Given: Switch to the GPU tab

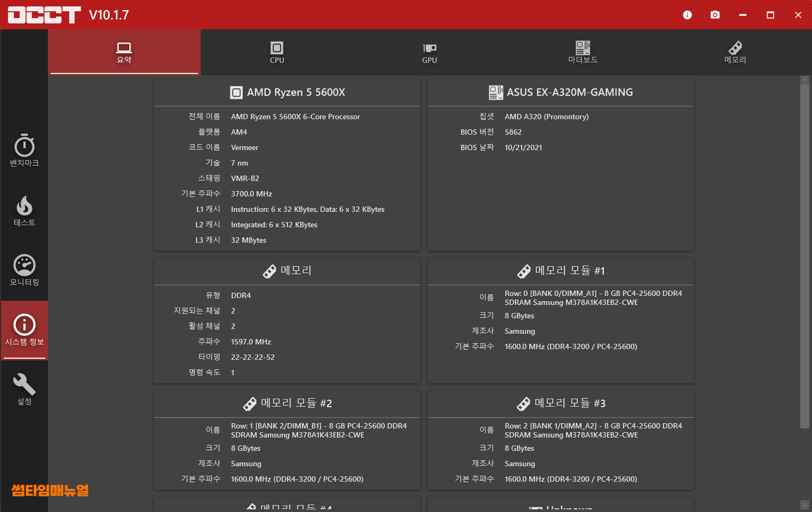Looking at the screenshot, I should (x=430, y=52).
